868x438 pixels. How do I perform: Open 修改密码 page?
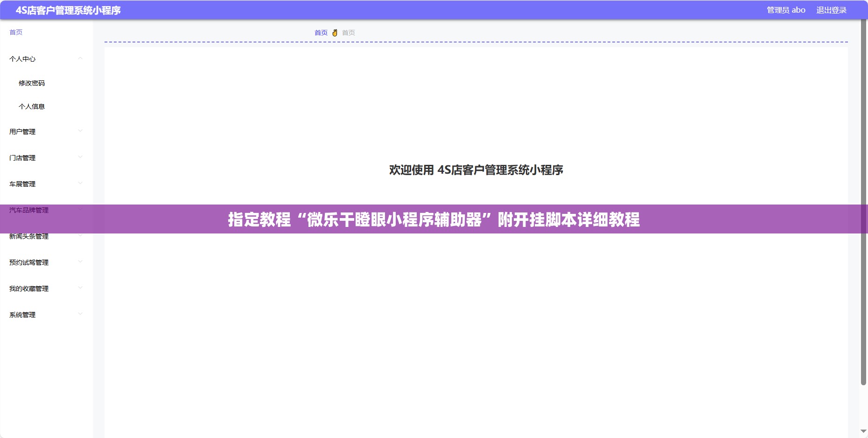click(32, 83)
